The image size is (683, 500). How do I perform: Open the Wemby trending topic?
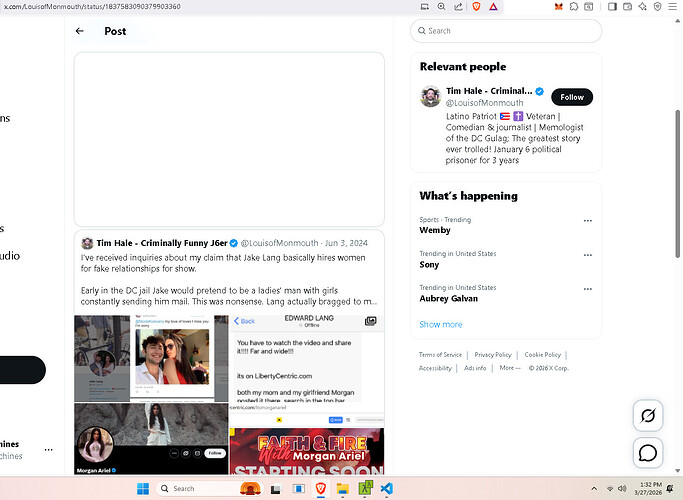pos(434,231)
